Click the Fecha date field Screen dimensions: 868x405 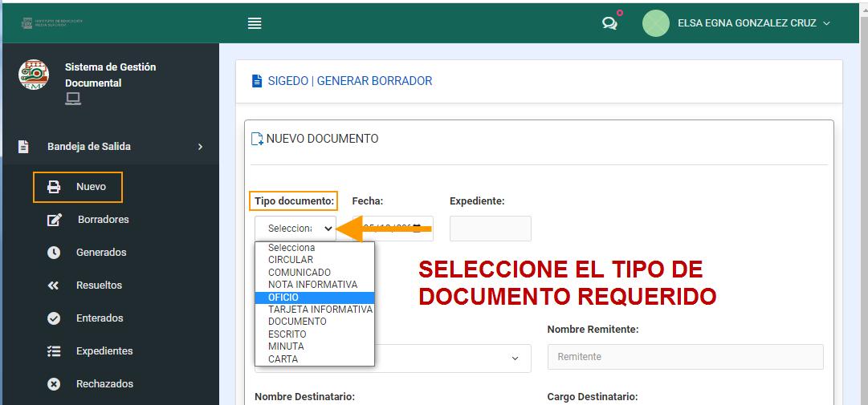(393, 229)
